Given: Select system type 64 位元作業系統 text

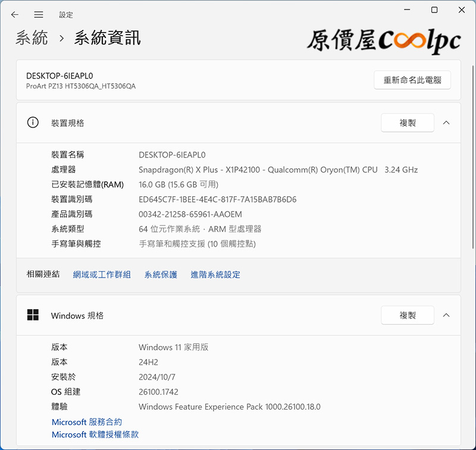Looking at the screenshot, I should tap(169, 229).
